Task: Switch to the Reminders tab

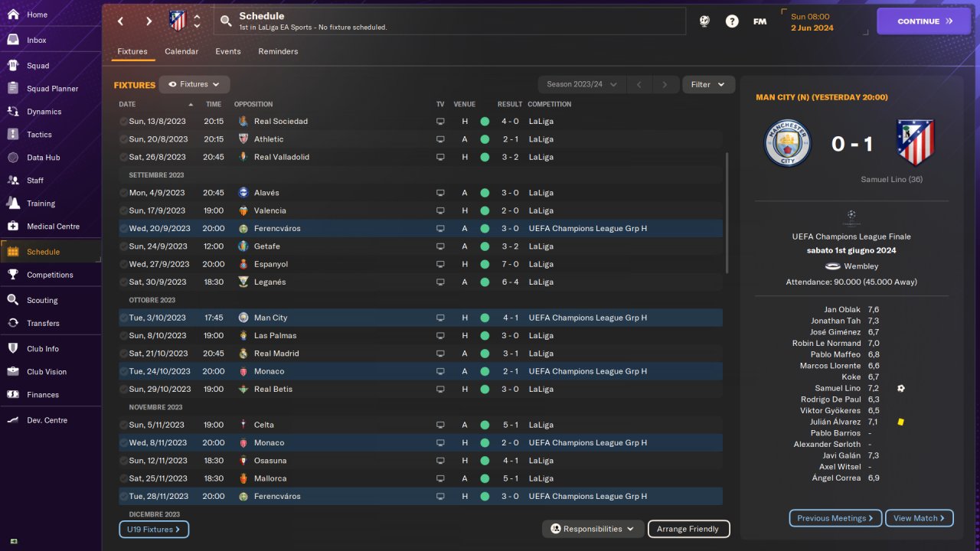Action: click(x=278, y=51)
